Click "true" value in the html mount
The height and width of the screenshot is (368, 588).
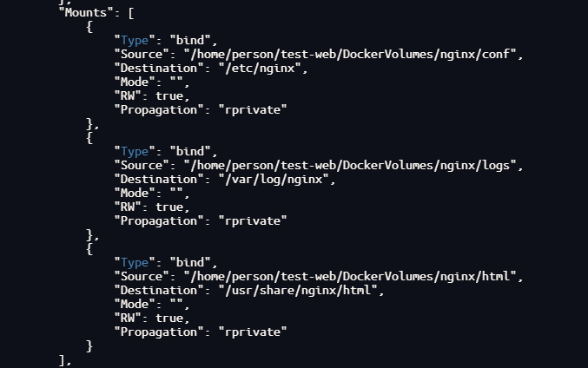[x=169, y=319]
